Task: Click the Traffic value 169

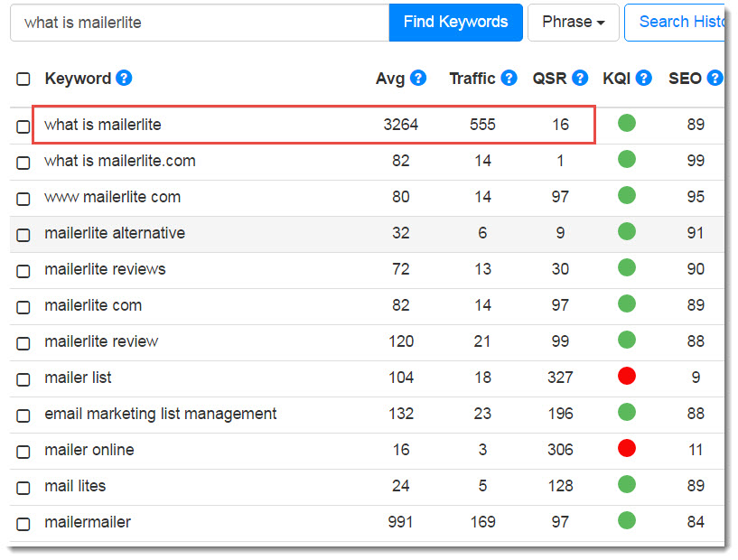Action: click(x=482, y=522)
